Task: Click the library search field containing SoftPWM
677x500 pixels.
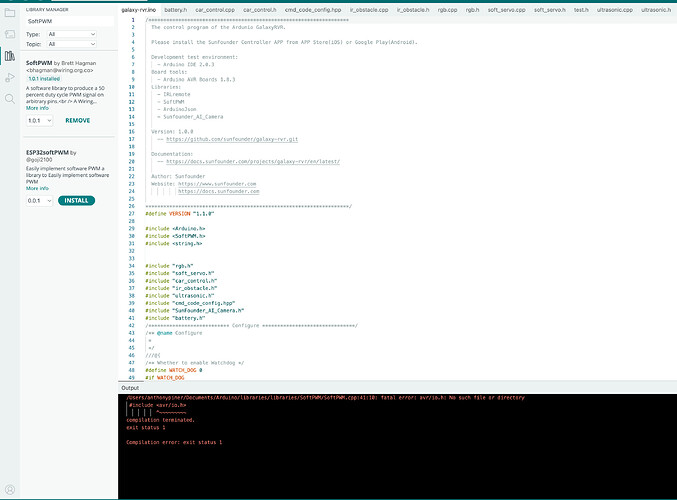Action: 70,21
